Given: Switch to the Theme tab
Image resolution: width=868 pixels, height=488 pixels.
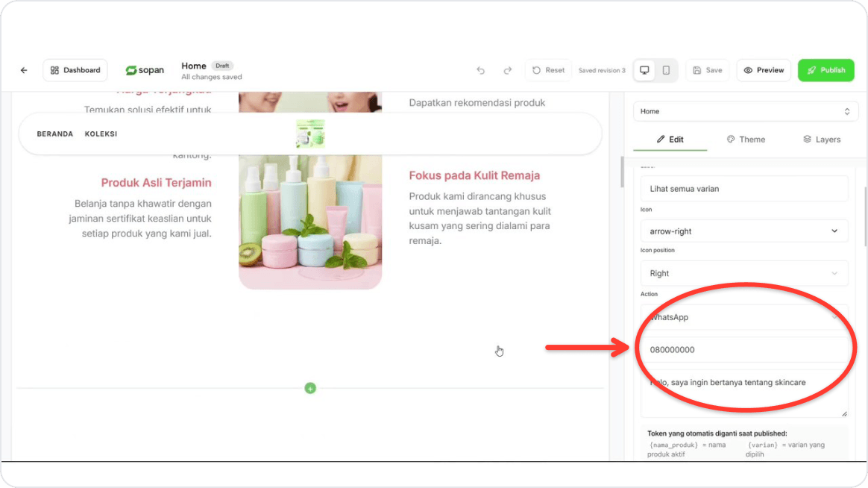Looking at the screenshot, I should pyautogui.click(x=746, y=140).
